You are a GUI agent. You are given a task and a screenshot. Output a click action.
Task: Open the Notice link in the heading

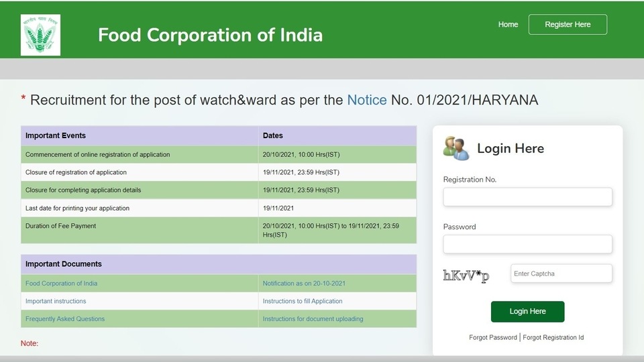[367, 100]
